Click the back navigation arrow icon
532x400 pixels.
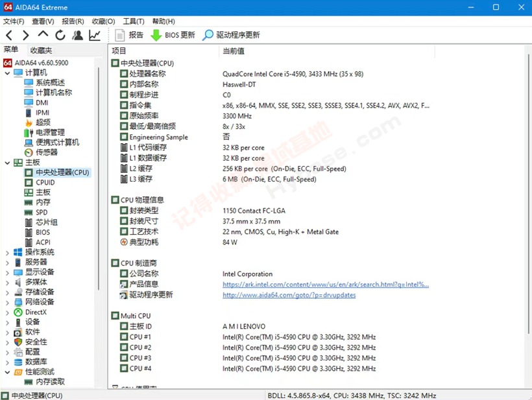(9, 35)
